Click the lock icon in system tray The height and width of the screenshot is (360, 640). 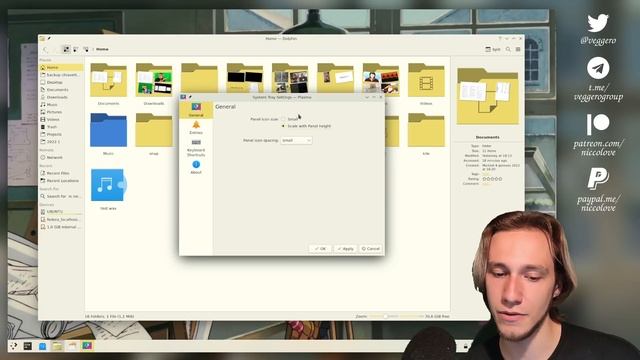click(x=465, y=347)
